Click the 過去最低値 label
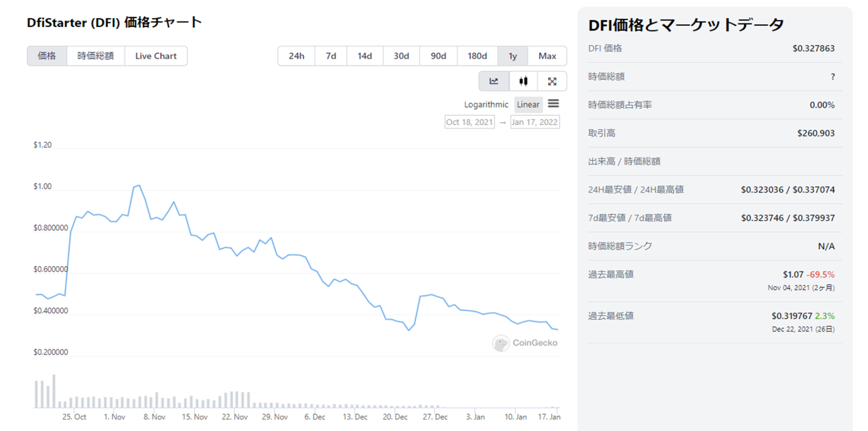Viewport: 868px width, 431px height. [x=611, y=316]
